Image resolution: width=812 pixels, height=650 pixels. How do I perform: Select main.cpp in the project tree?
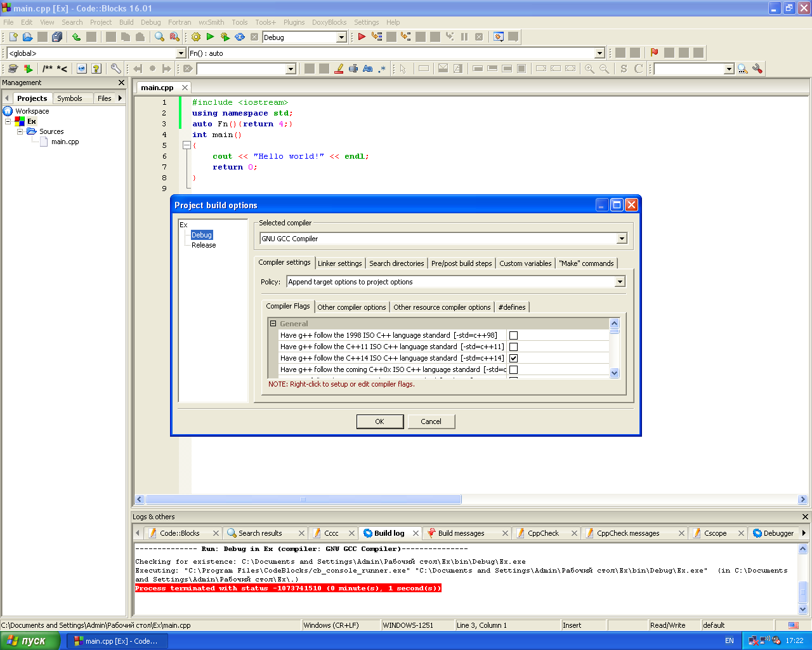65,142
